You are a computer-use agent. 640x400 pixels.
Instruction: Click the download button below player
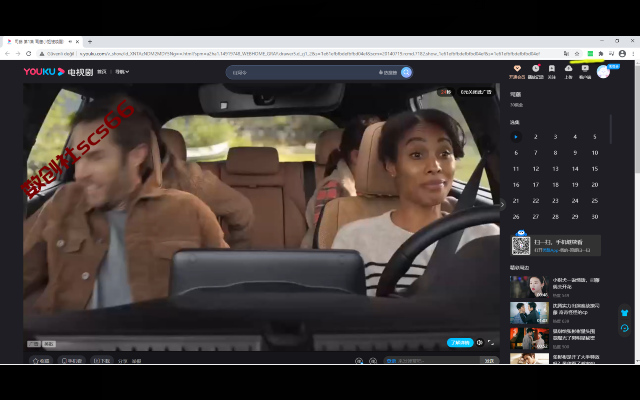(102, 361)
